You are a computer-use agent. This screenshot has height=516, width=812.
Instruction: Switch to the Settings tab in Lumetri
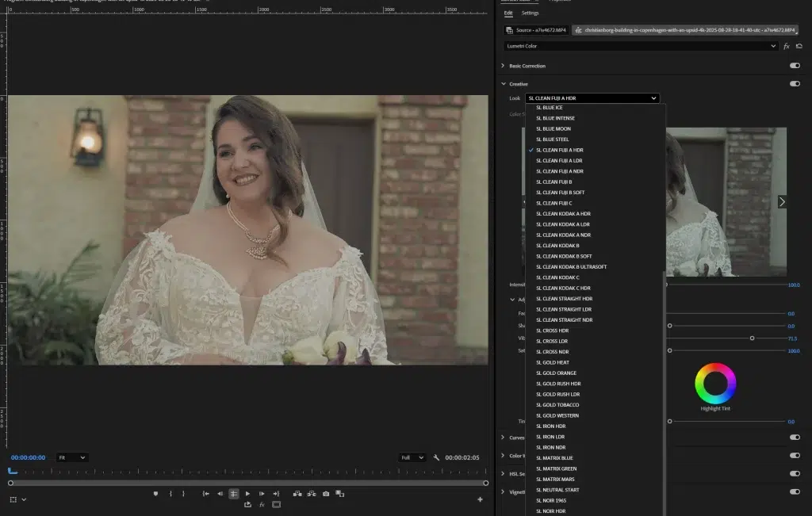pyautogui.click(x=530, y=13)
